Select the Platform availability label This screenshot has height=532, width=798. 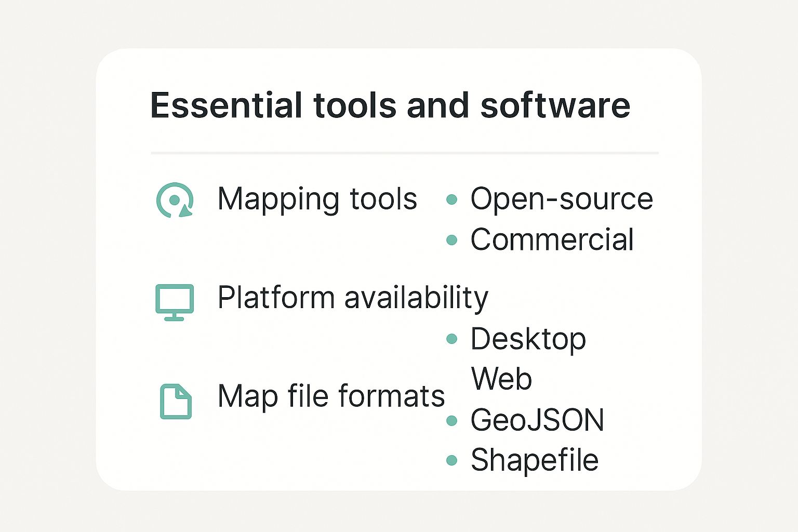pos(352,298)
